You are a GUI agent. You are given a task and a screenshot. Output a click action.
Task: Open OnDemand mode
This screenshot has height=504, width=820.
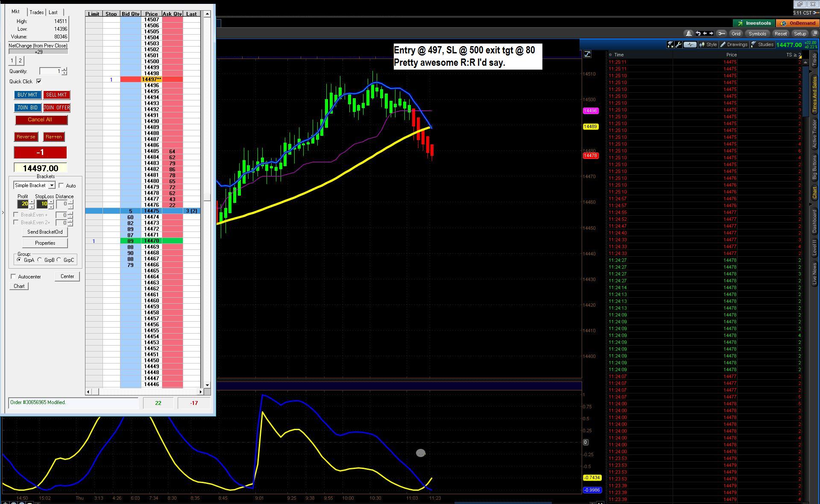click(x=797, y=23)
